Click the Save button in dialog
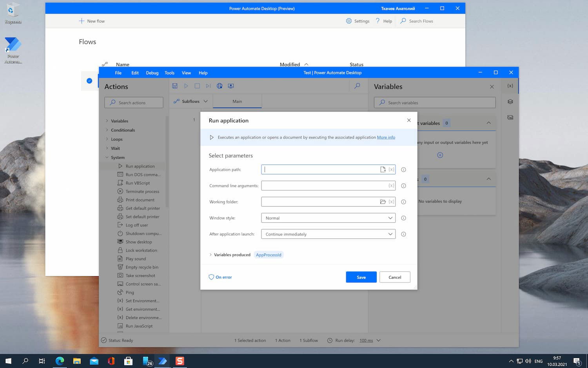 361,277
